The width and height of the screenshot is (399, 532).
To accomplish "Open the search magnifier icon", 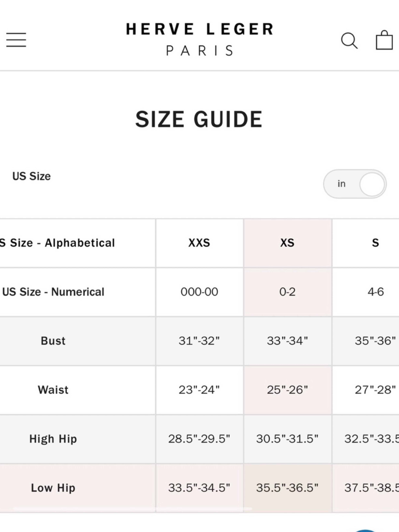I will pyautogui.click(x=349, y=40).
